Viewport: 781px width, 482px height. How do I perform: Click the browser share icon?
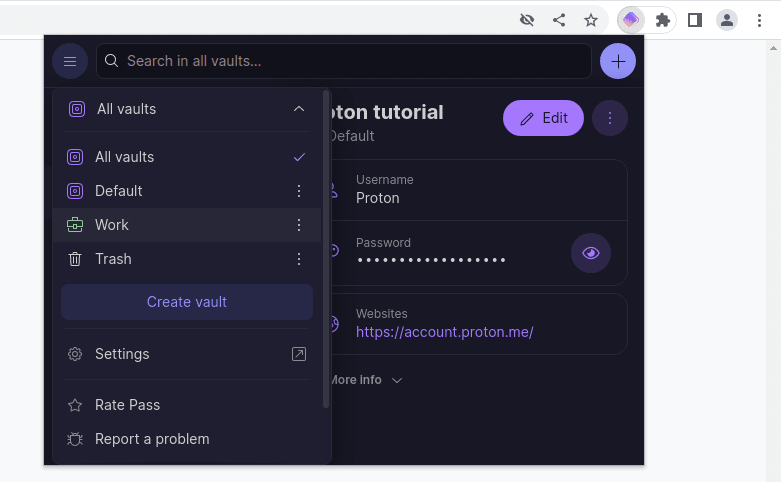(559, 20)
